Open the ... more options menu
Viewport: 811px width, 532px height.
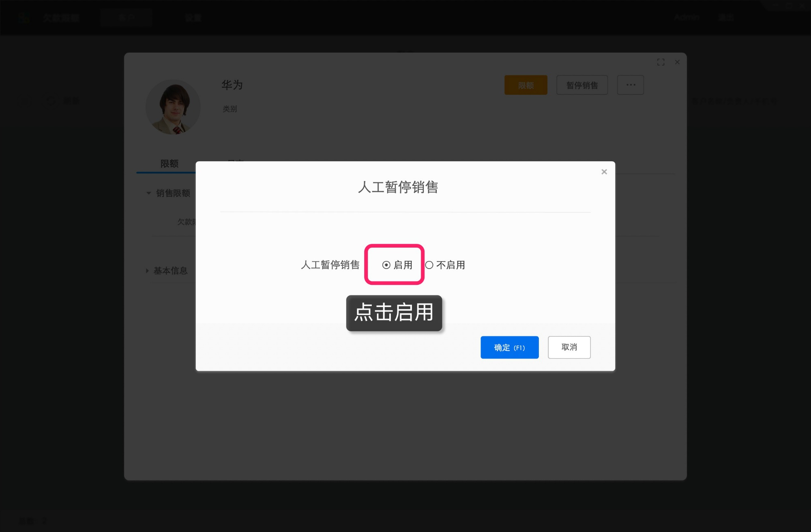point(630,85)
